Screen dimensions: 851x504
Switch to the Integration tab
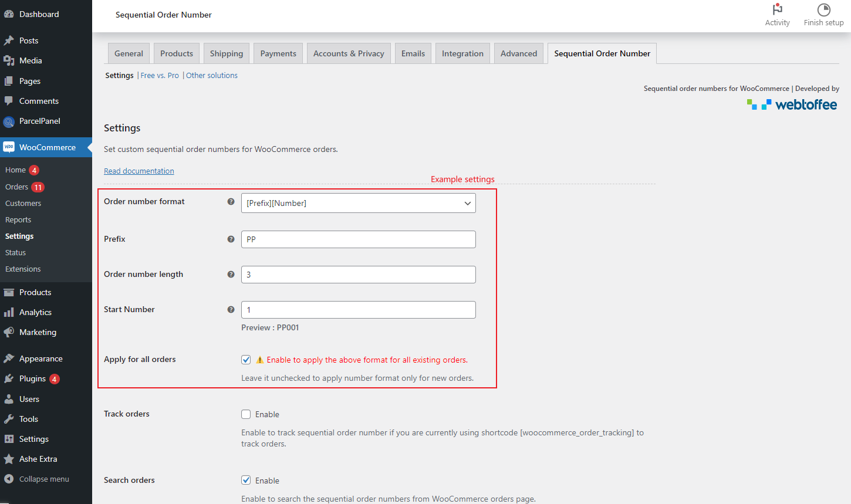[x=462, y=53]
